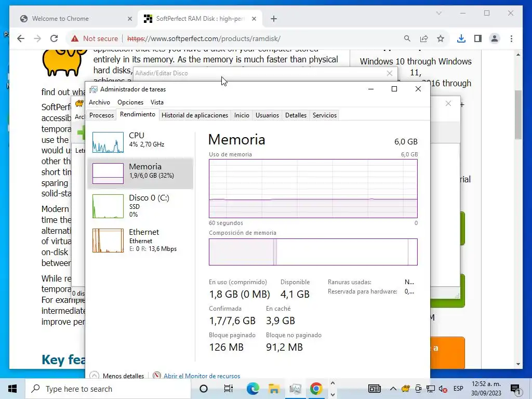The height and width of the screenshot is (399, 532).
Task: Go back in Chrome
Action: point(21,38)
